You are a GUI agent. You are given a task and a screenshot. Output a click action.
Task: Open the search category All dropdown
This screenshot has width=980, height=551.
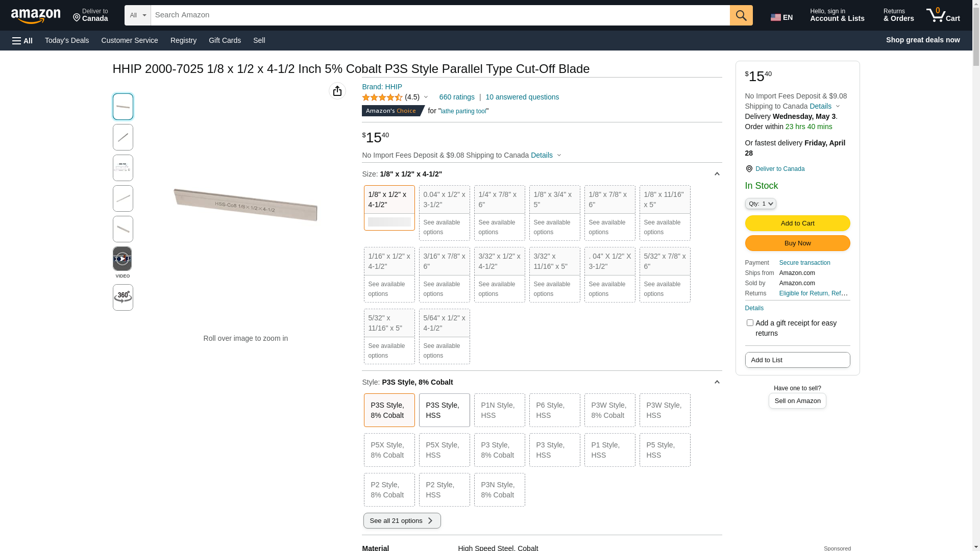pos(137,15)
